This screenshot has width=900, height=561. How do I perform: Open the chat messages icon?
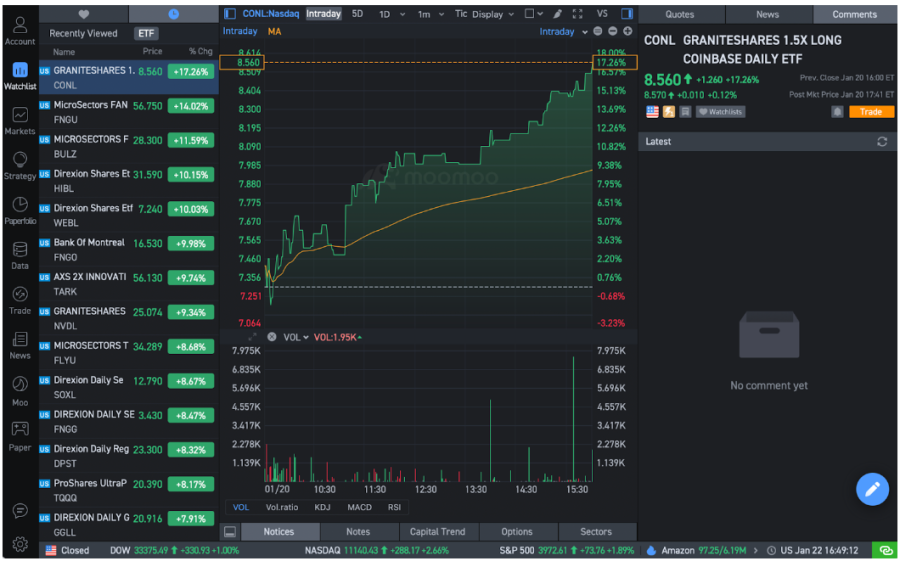pyautogui.click(x=20, y=510)
